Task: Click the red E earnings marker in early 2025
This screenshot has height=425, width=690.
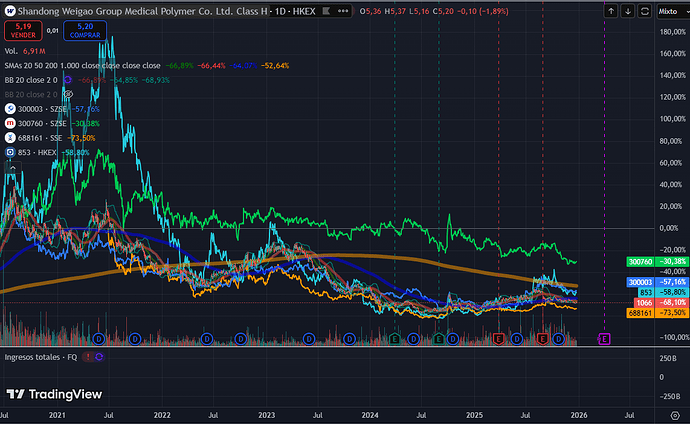Action: coord(498,339)
